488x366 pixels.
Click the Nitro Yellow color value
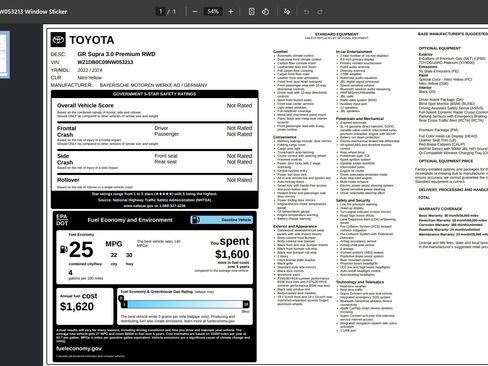(x=90, y=78)
